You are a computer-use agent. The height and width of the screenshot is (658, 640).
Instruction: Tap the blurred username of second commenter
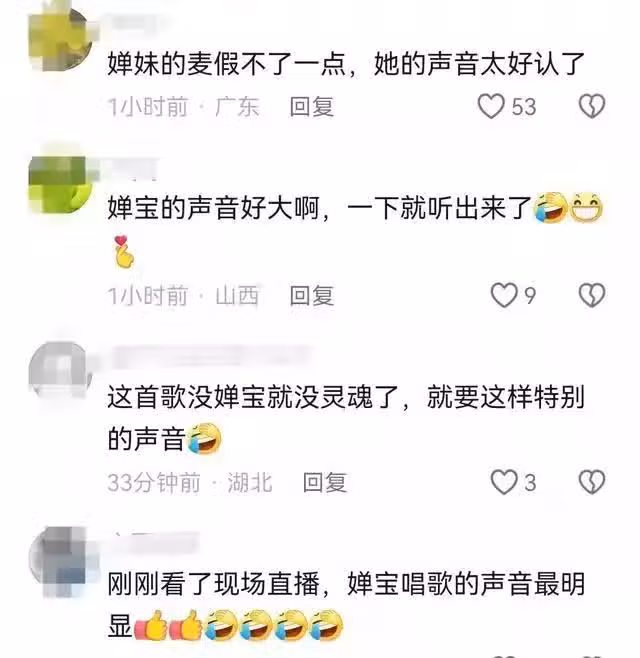pyautogui.click(x=132, y=169)
